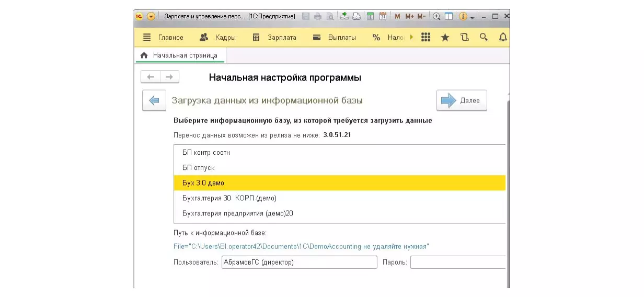Click the File= database path text
The height and width of the screenshot is (297, 644).
302,246
